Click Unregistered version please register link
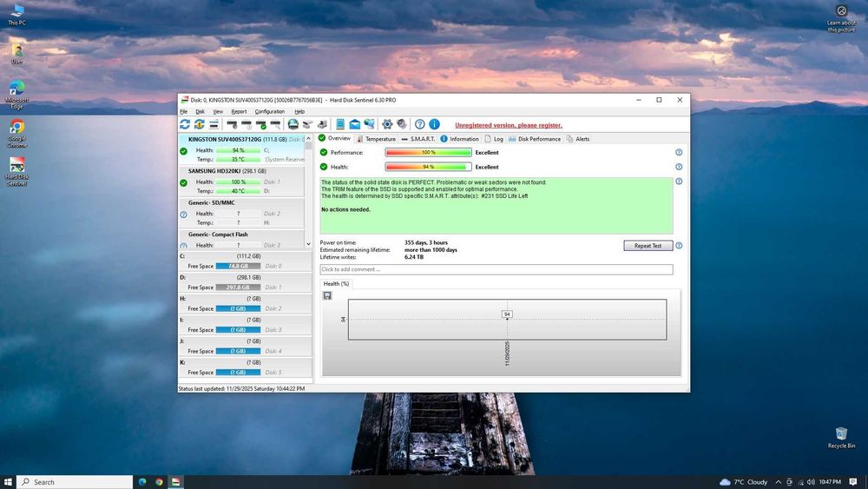The height and width of the screenshot is (489, 868). (508, 125)
